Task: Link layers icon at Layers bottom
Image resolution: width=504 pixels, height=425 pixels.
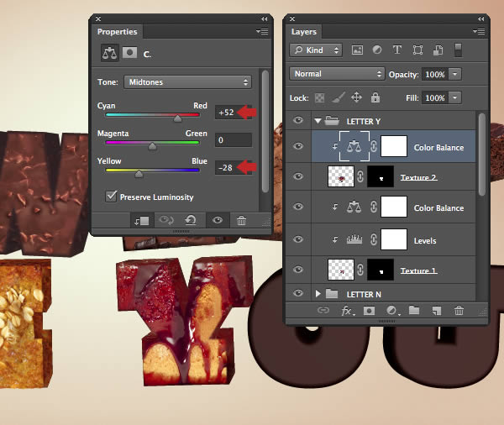Action: click(323, 310)
